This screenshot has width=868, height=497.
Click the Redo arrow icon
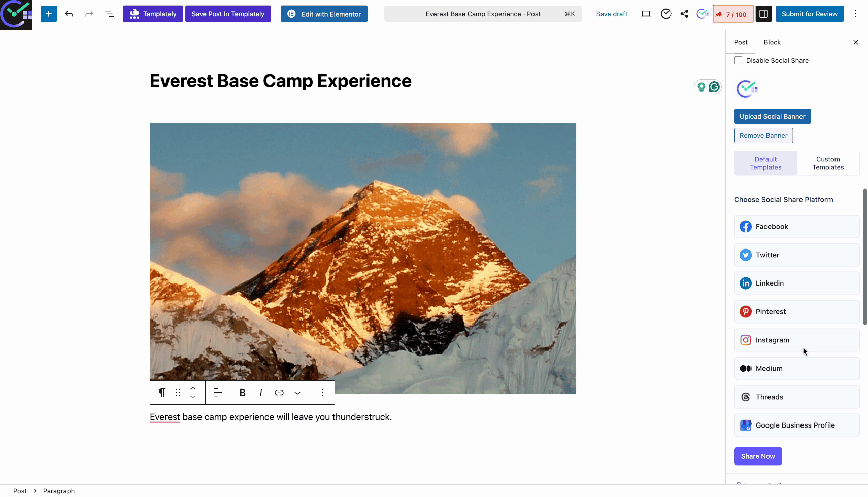[x=89, y=14]
